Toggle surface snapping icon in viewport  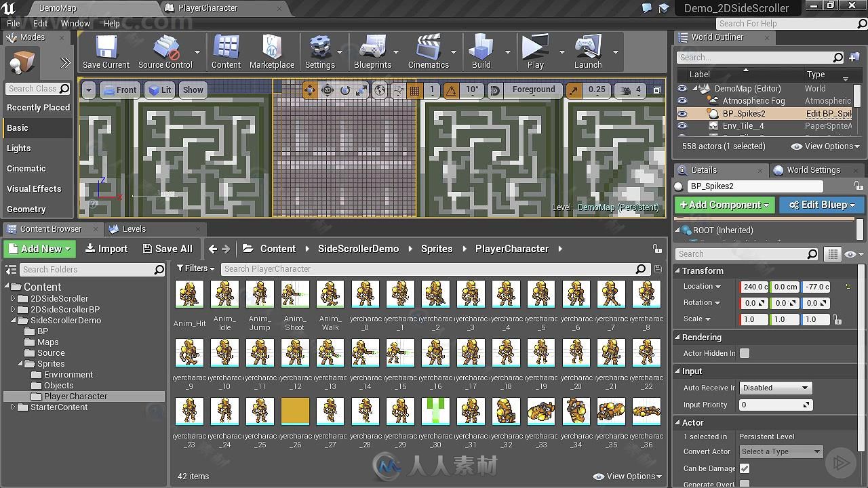pos(397,89)
